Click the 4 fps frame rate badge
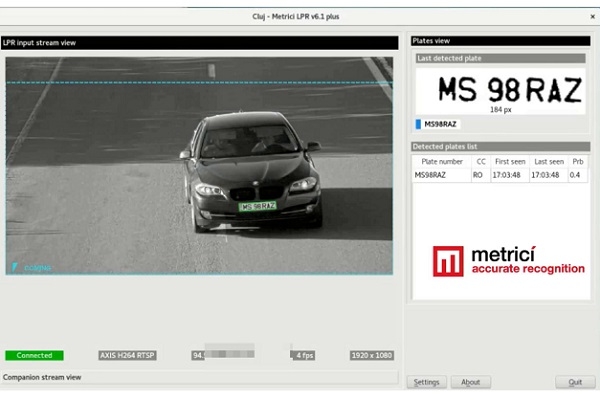Screen dimensions: 600x400 pyautogui.click(x=304, y=355)
